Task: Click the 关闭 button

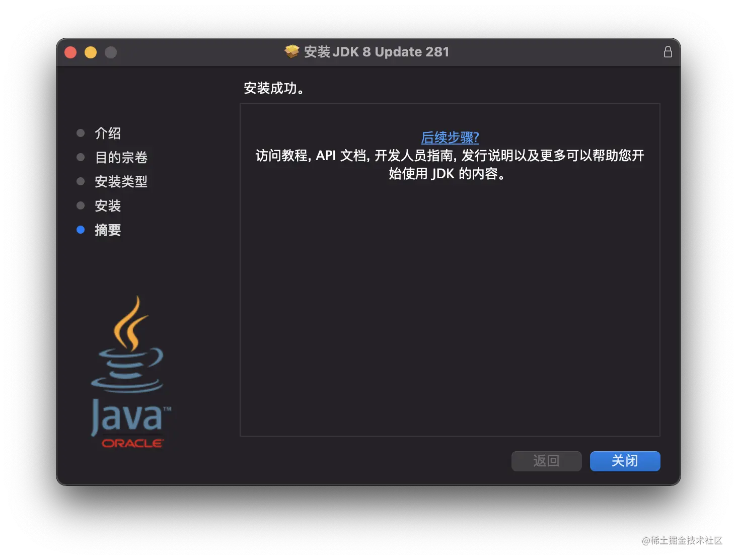Action: click(x=625, y=461)
